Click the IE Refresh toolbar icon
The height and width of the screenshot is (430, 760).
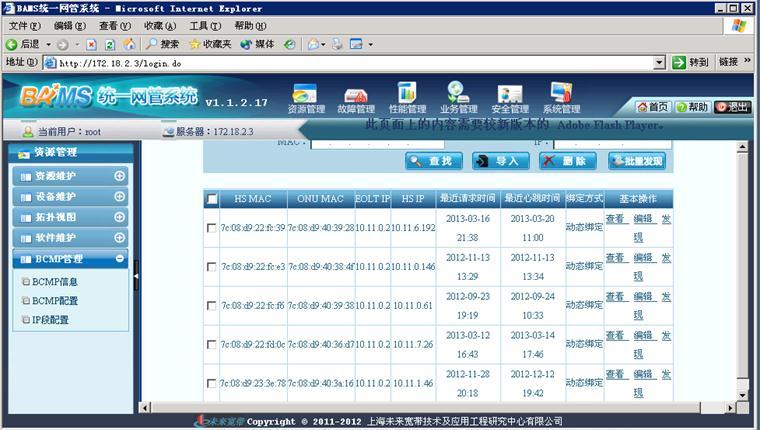coord(109,44)
